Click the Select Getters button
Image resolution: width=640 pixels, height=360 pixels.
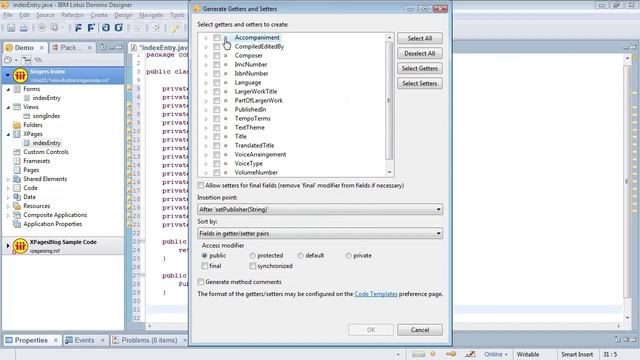pos(420,69)
